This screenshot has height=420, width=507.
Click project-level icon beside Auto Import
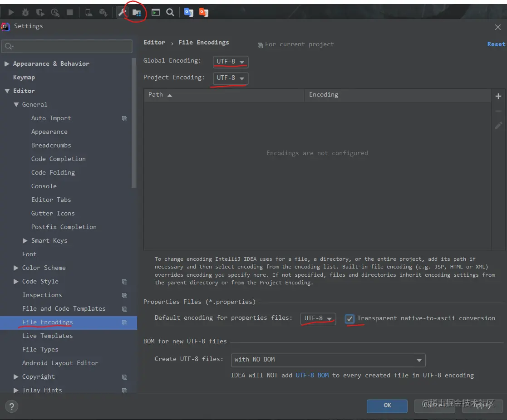124,118
